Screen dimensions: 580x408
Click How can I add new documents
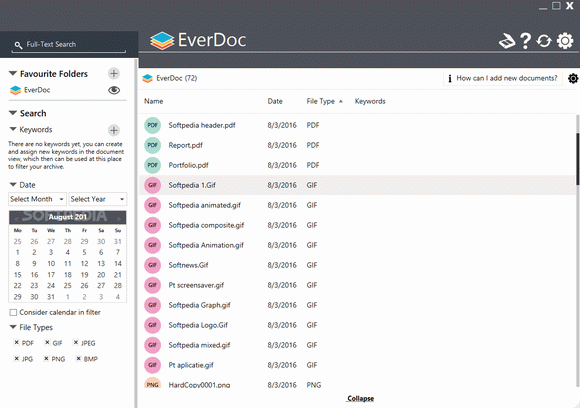coord(503,78)
